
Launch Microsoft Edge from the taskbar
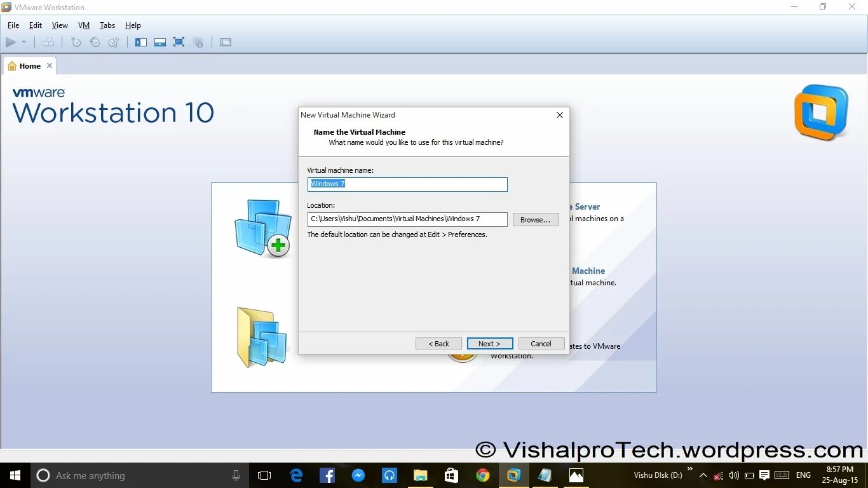(x=296, y=475)
